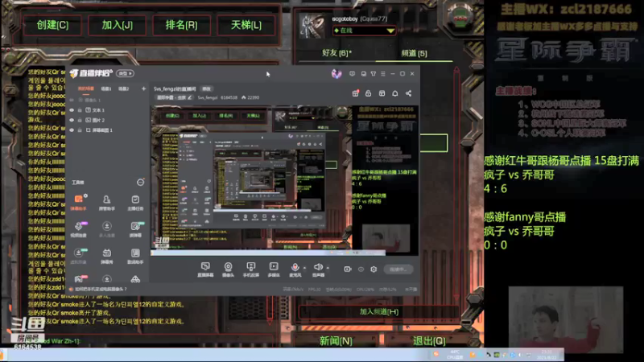Click 新闻(N) button in game
Image resolution: width=644 pixels, height=362 pixels.
[336, 340]
